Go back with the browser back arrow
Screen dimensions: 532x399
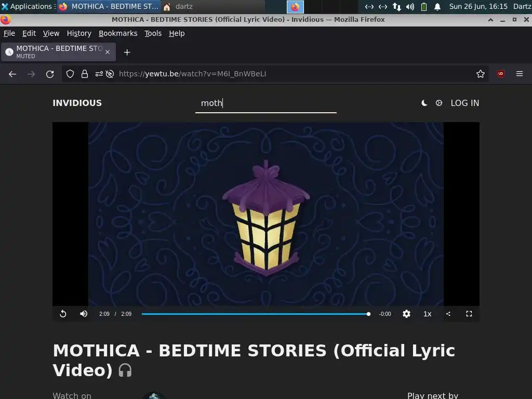click(x=12, y=74)
